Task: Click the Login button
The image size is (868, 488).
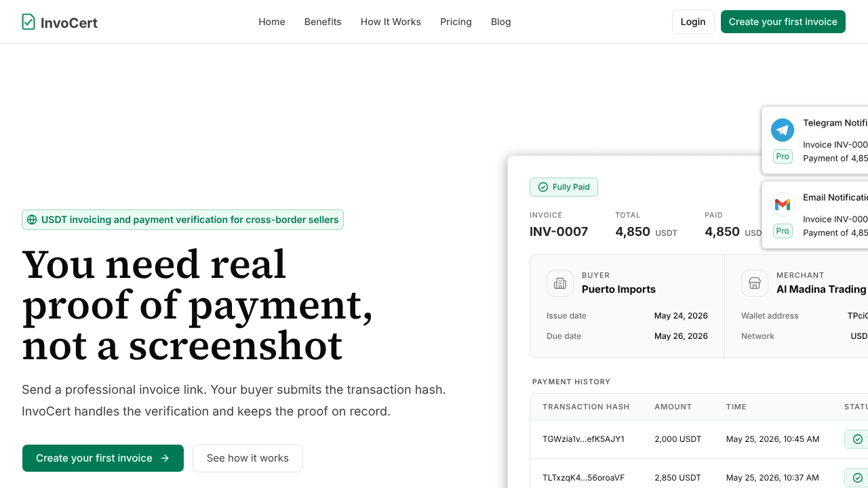Action: 693,22
